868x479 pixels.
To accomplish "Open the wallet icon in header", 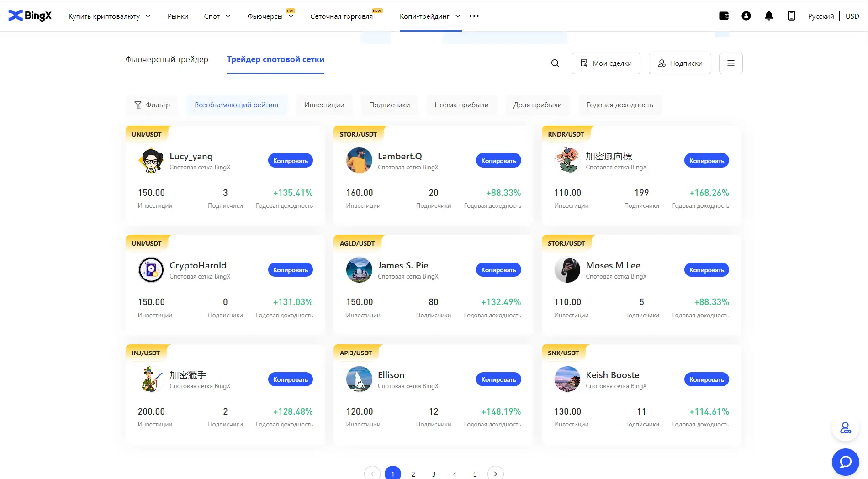I will [724, 16].
